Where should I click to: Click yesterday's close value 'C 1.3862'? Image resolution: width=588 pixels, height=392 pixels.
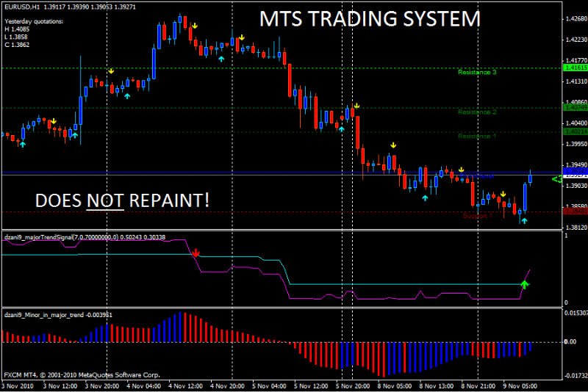pos(17,45)
